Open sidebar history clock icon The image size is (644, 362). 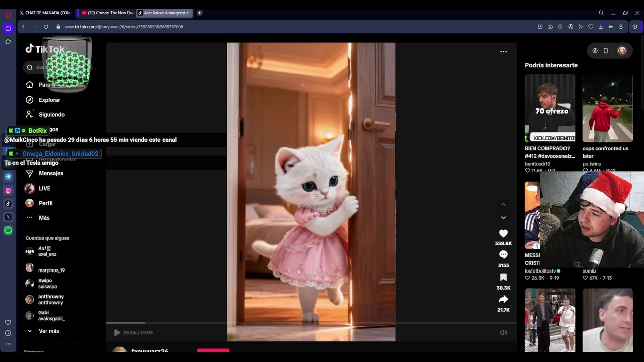click(8, 333)
